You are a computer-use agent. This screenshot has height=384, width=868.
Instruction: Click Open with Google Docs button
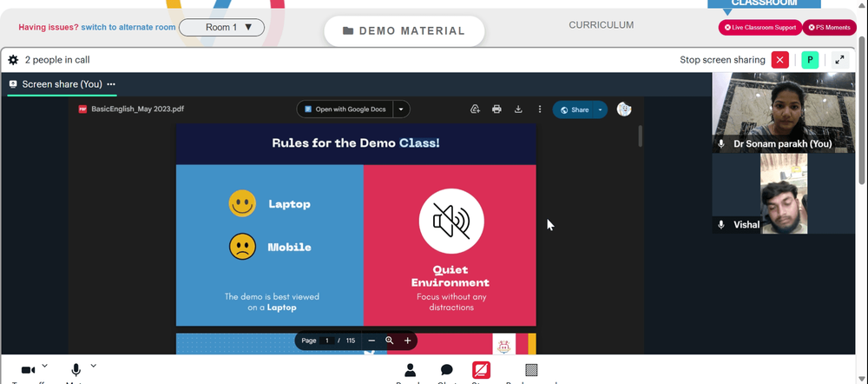[x=345, y=109]
